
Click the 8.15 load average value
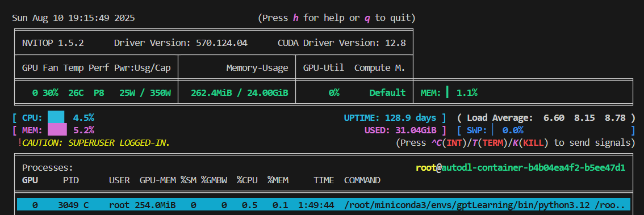(x=584, y=118)
